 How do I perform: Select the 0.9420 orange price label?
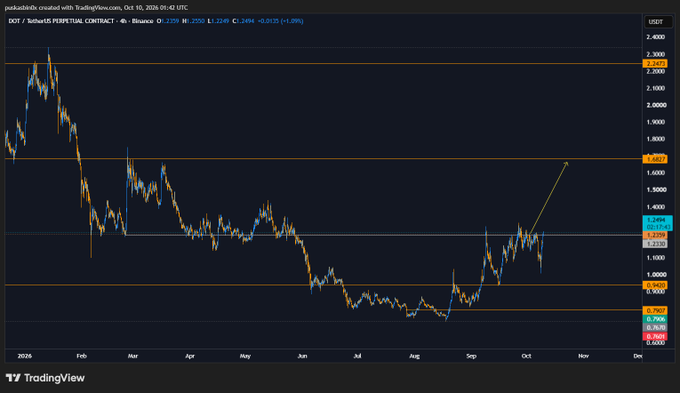(655, 285)
